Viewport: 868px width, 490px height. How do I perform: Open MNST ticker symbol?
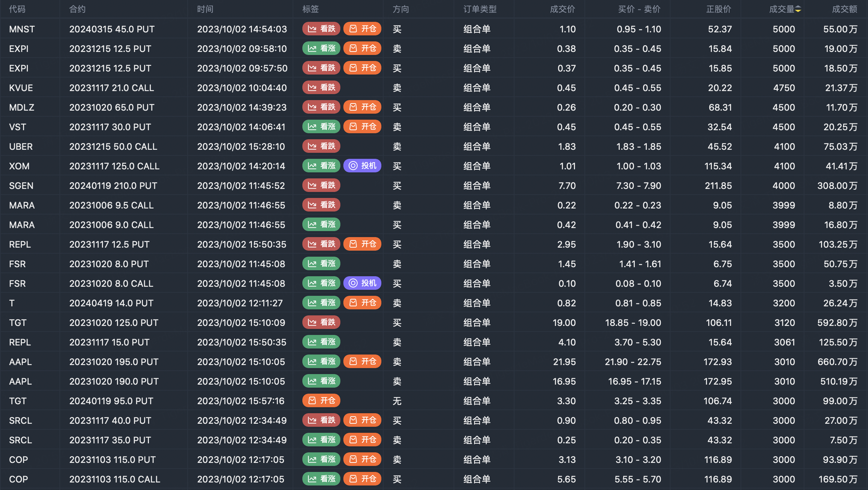(x=22, y=29)
